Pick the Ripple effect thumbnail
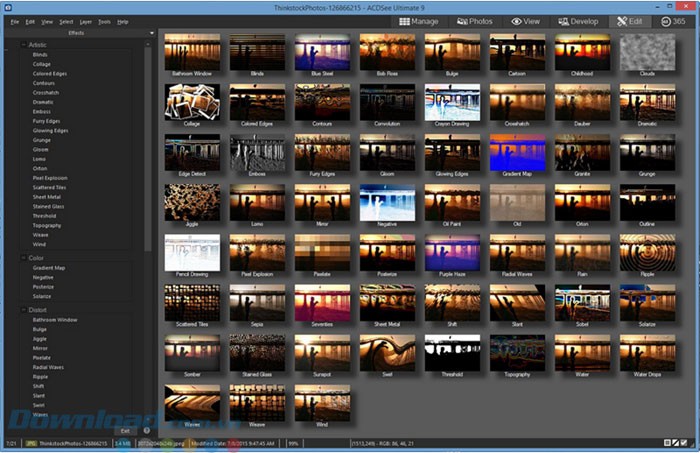The height and width of the screenshot is (453, 700). tap(647, 254)
